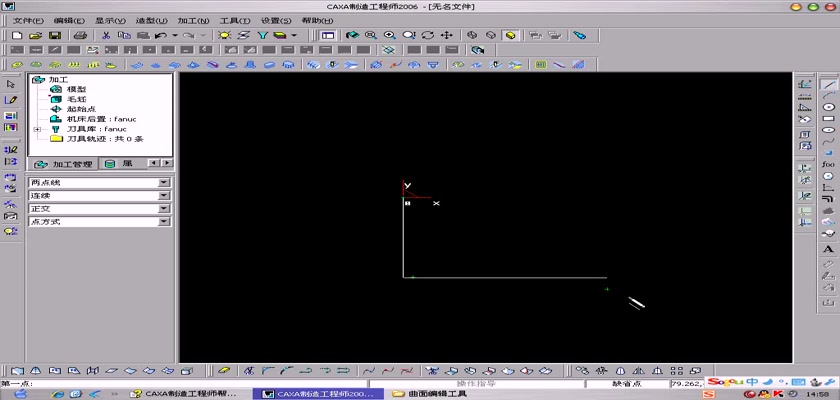The height and width of the screenshot is (400, 840).
Task: Select the arrow pointer tool in left sidebar
Action: coord(11,84)
